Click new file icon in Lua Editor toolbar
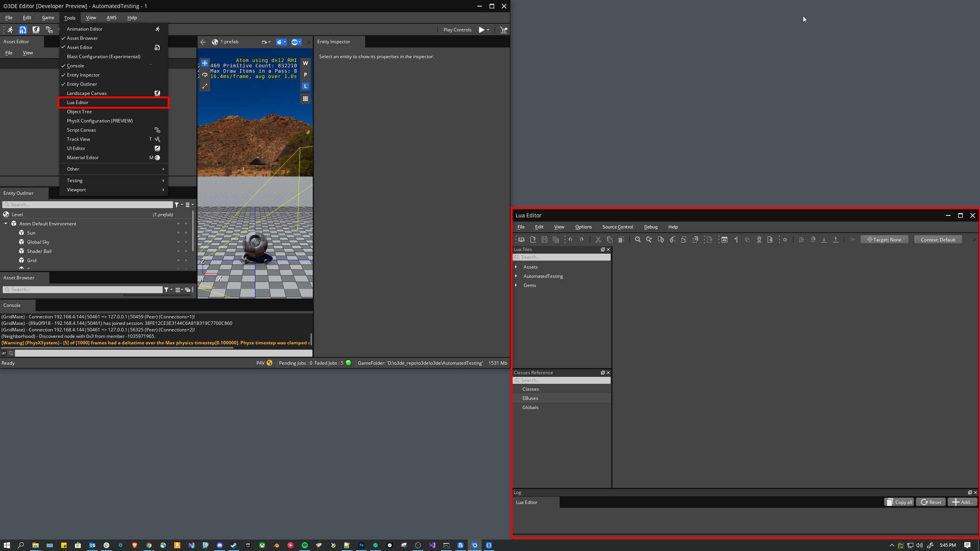Viewport: 980px width, 551px height. [533, 240]
